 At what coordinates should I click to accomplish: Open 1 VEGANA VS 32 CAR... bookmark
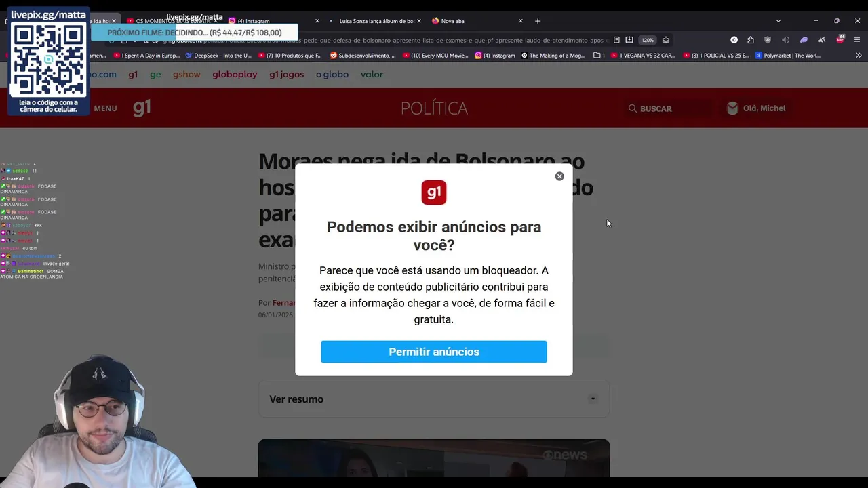(x=644, y=56)
